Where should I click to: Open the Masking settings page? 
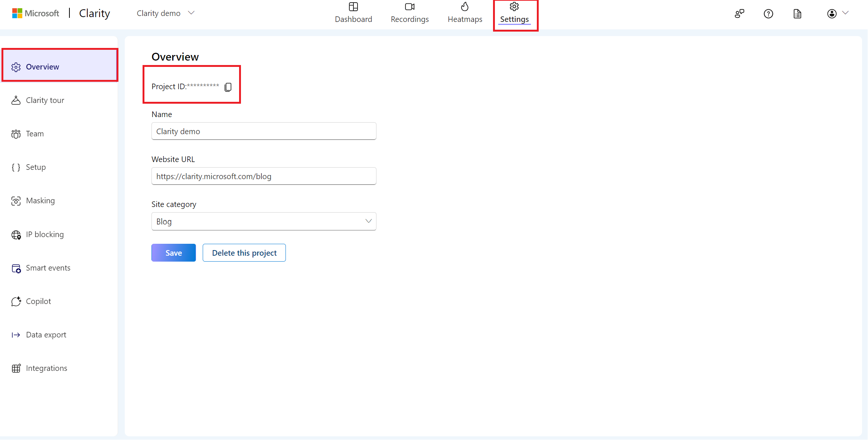coord(40,200)
